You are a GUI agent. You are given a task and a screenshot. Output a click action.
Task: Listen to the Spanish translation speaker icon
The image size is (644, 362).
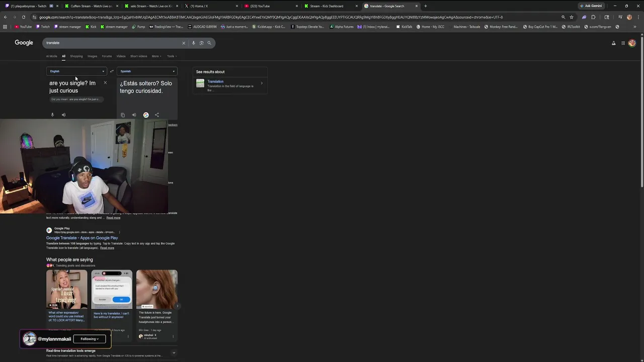134,115
